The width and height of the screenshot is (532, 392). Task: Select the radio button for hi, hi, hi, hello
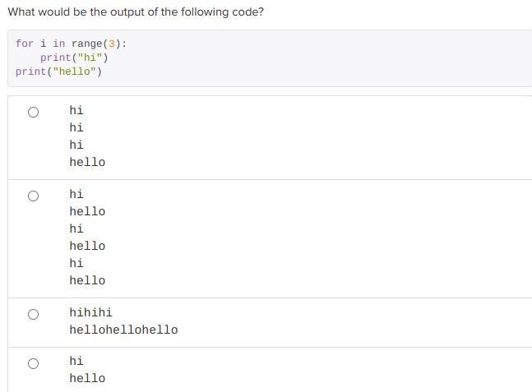point(33,113)
